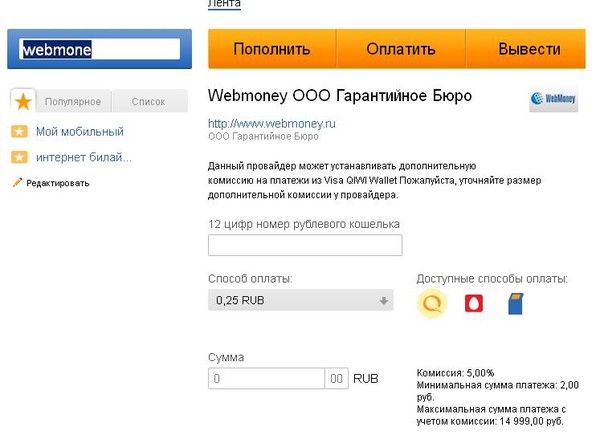Image resolution: width=600 pixels, height=435 pixels.
Task: Click star icon beside Мой мобильный
Action: 19,132
